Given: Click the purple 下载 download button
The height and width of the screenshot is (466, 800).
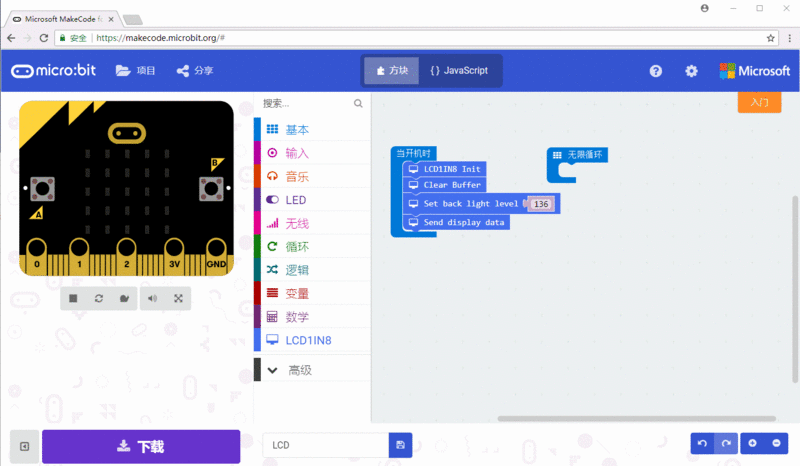Looking at the screenshot, I should (x=141, y=447).
